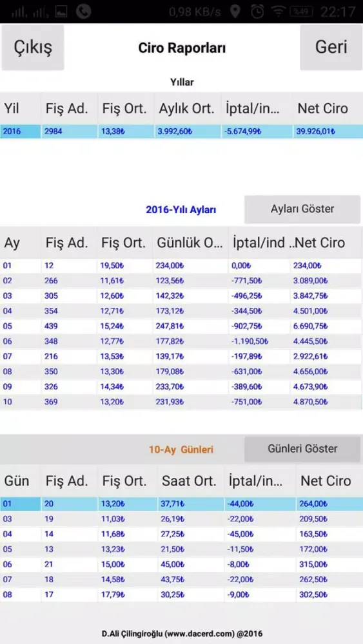Select month 05 row

click(x=181, y=326)
